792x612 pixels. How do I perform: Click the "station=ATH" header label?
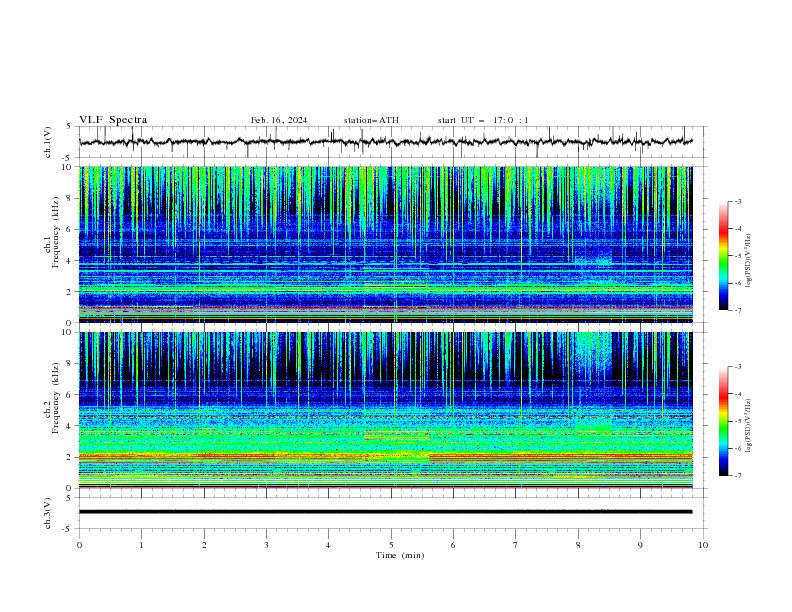(371, 120)
